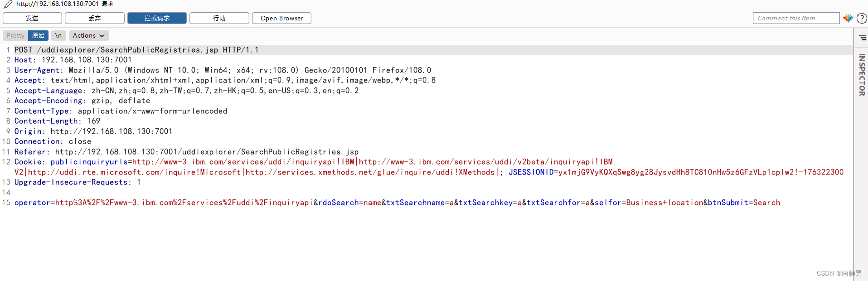Click the Content-Type header line

pyautogui.click(x=121, y=111)
